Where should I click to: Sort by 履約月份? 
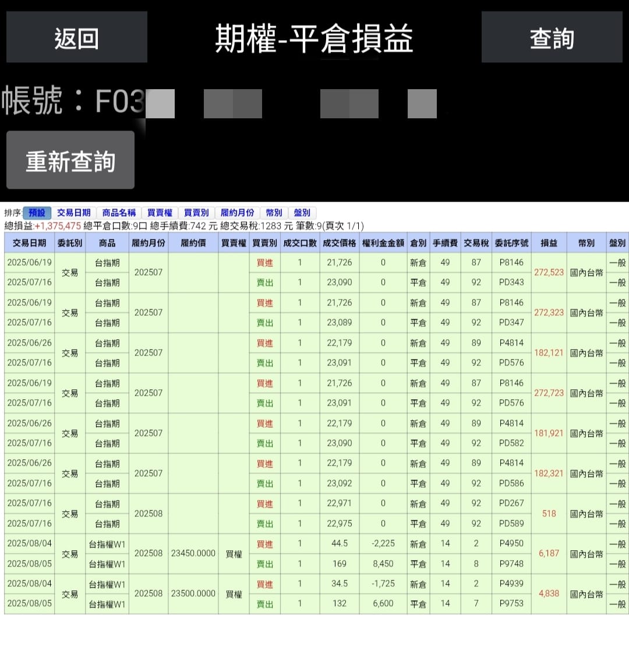[237, 213]
